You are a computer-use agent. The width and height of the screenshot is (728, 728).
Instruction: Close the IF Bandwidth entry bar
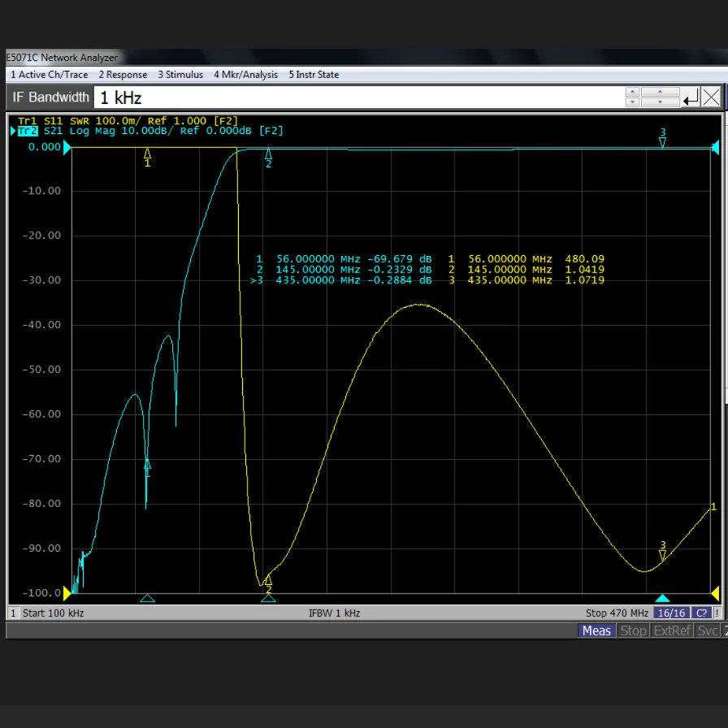[711, 98]
